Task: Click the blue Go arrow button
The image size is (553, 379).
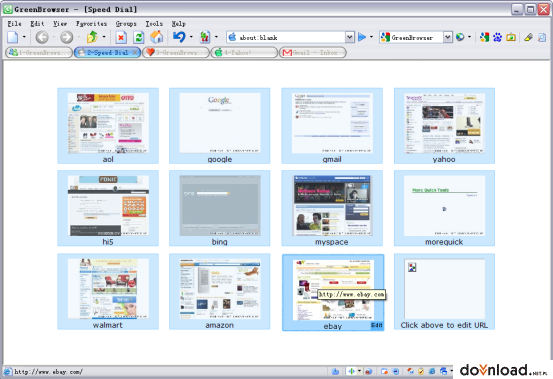Action: pyautogui.click(x=362, y=37)
